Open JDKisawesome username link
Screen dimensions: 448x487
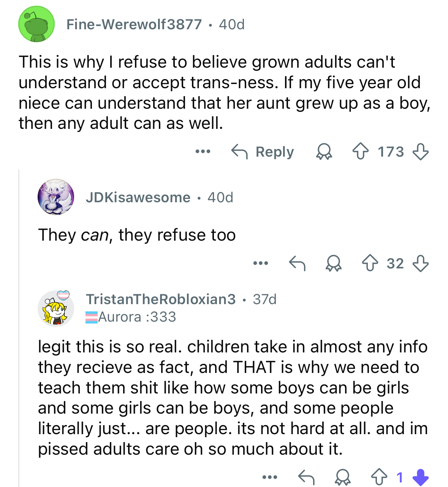click(x=138, y=198)
